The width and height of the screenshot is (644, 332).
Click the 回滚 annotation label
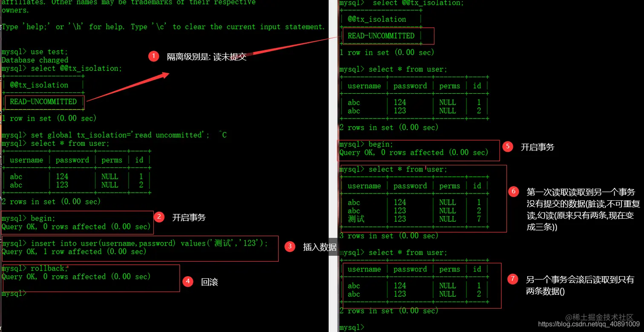pyautogui.click(x=210, y=282)
